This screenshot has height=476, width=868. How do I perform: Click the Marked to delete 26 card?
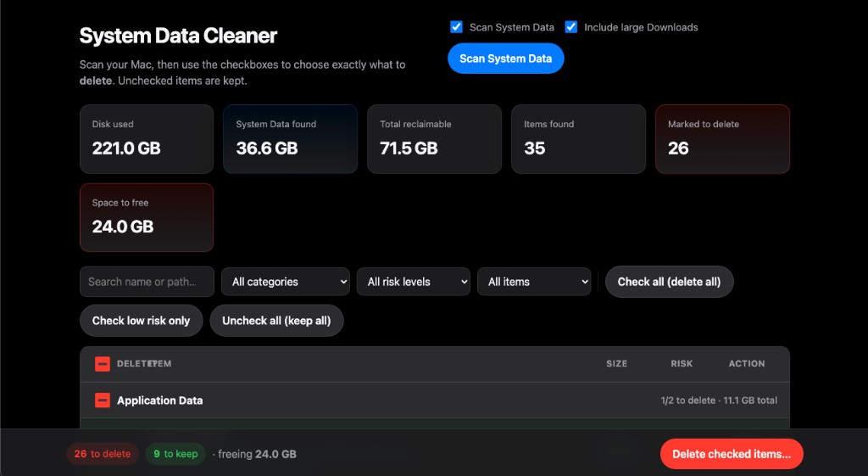(722, 139)
